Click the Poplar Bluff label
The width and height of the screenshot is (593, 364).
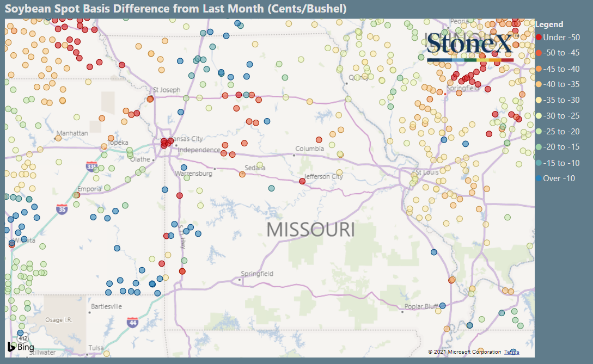click(x=421, y=306)
